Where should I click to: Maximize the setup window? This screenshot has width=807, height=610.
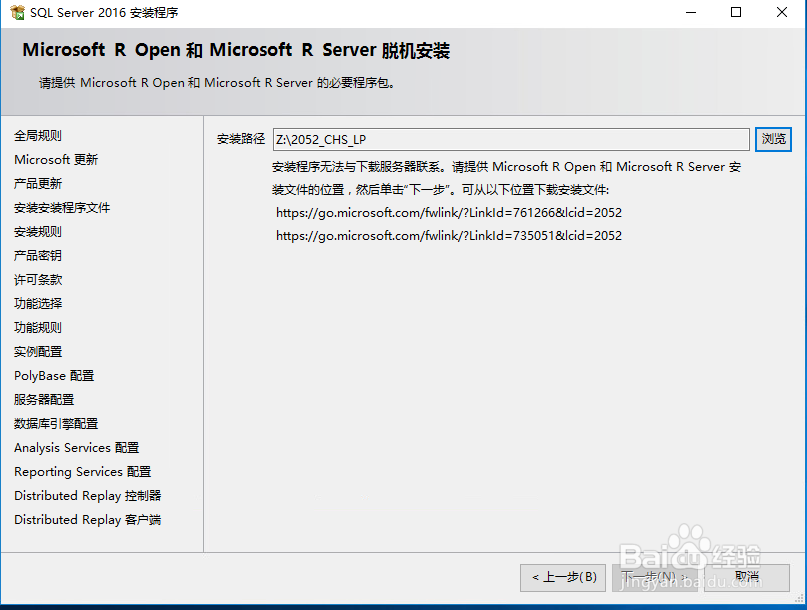[736, 12]
